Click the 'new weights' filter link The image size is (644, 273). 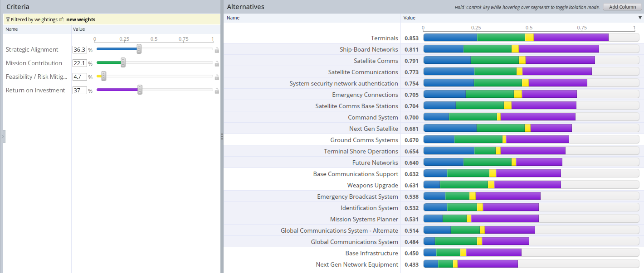[81, 19]
